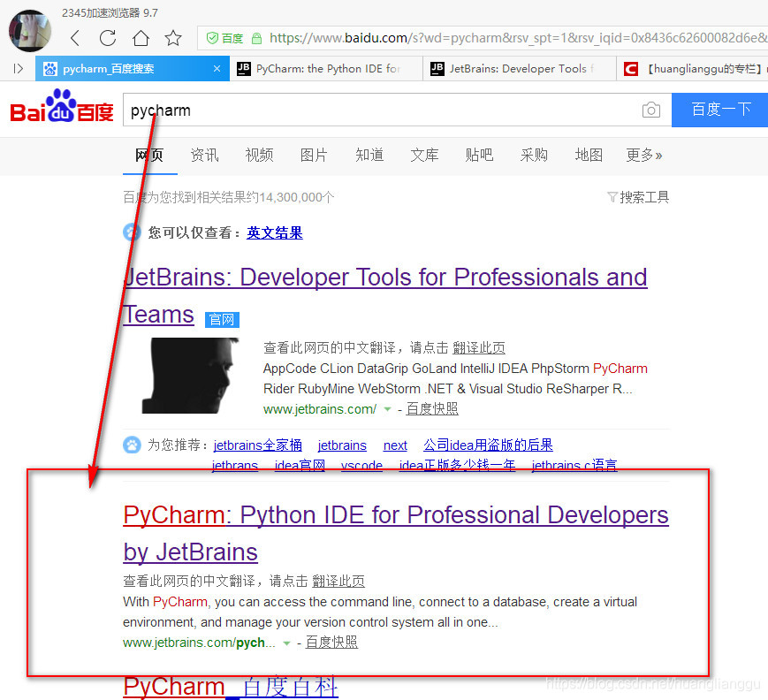The width and height of the screenshot is (768, 700).
Task: Select the 地图 search category
Action: tap(589, 155)
